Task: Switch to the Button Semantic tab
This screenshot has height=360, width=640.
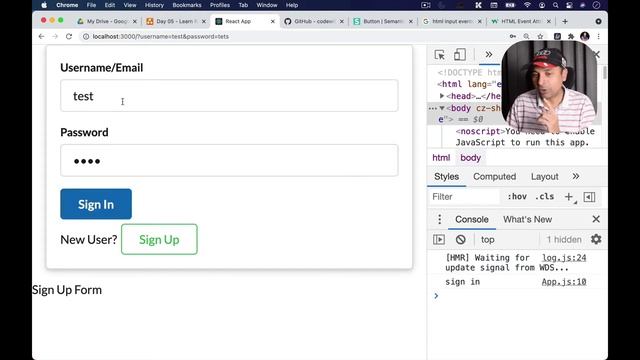Action: 383,21
